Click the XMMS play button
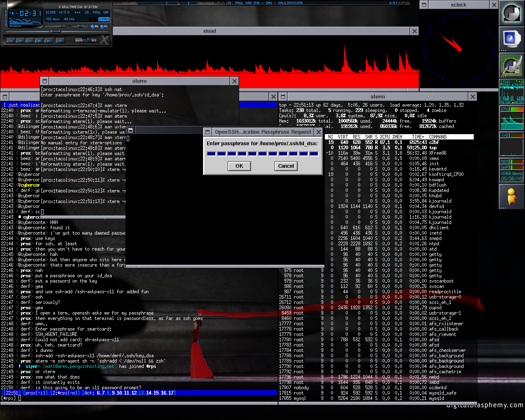 (x=21, y=41)
